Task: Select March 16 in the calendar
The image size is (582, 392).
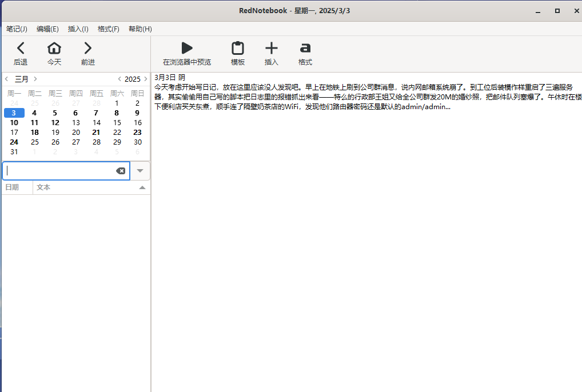Action: pos(137,122)
